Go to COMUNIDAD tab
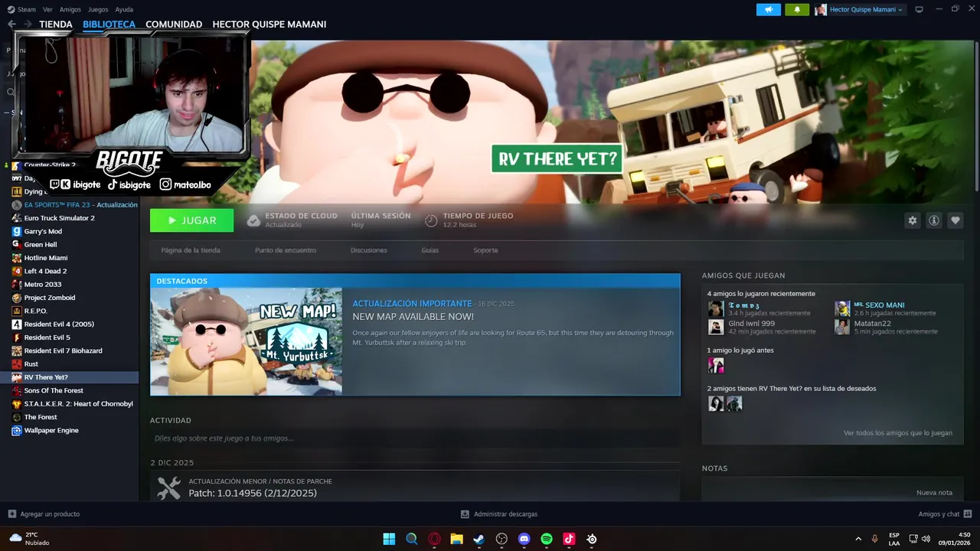980x551 pixels. pyautogui.click(x=174, y=24)
